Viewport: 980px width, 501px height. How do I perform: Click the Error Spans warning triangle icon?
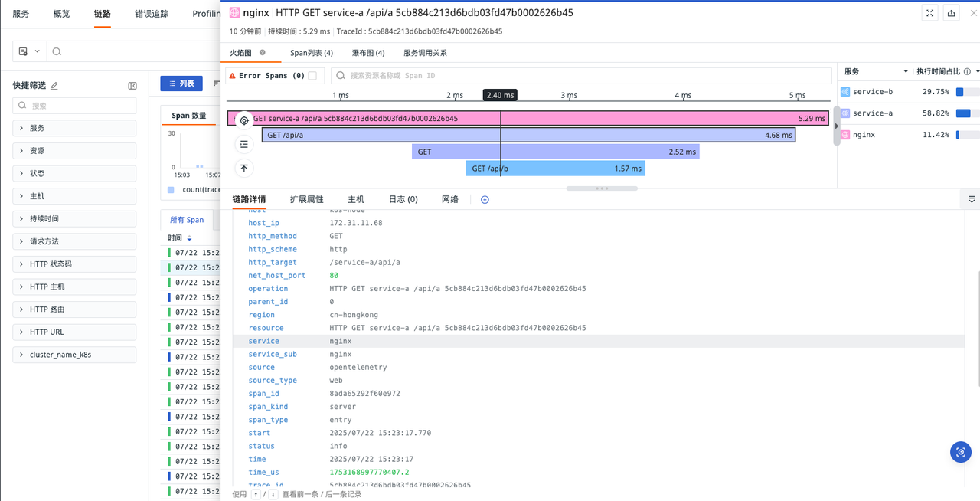pyautogui.click(x=232, y=76)
